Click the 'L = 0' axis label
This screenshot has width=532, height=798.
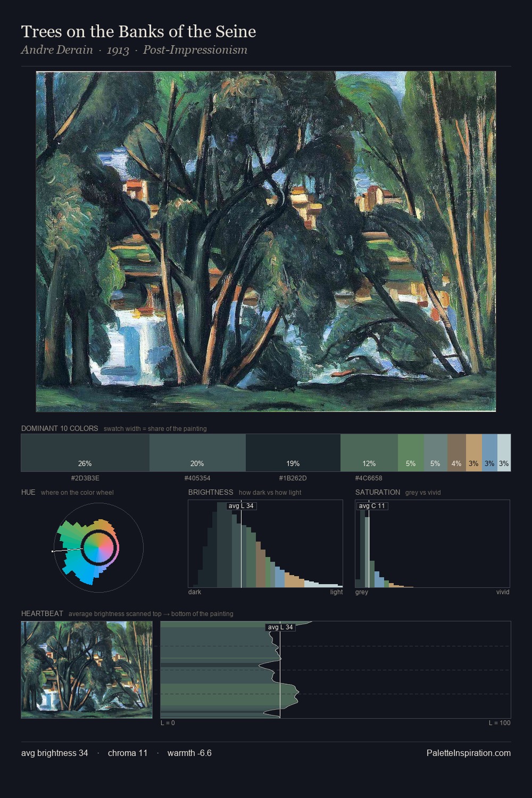point(168,723)
